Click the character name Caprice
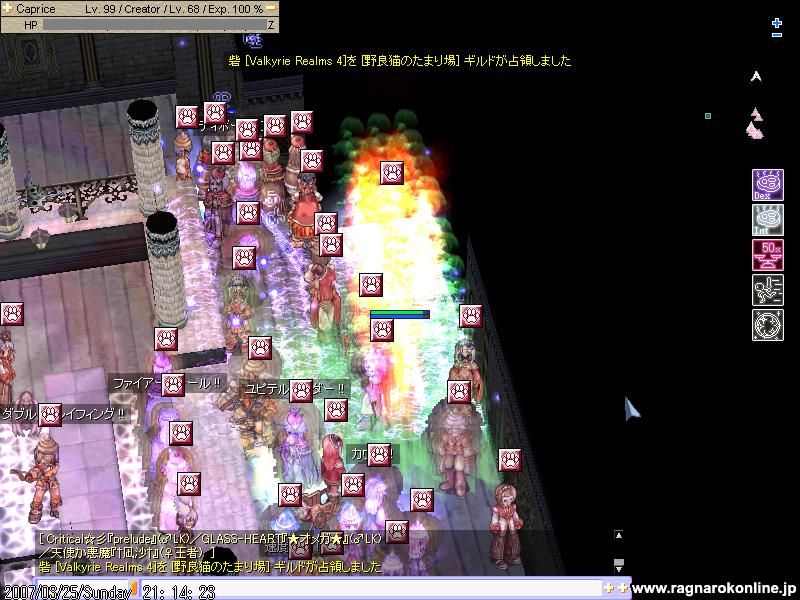 point(35,9)
